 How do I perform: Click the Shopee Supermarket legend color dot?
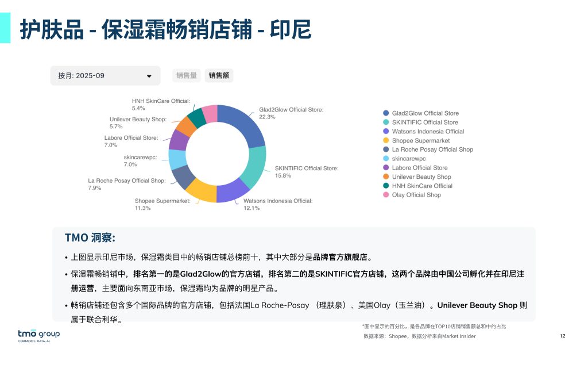[x=386, y=140]
